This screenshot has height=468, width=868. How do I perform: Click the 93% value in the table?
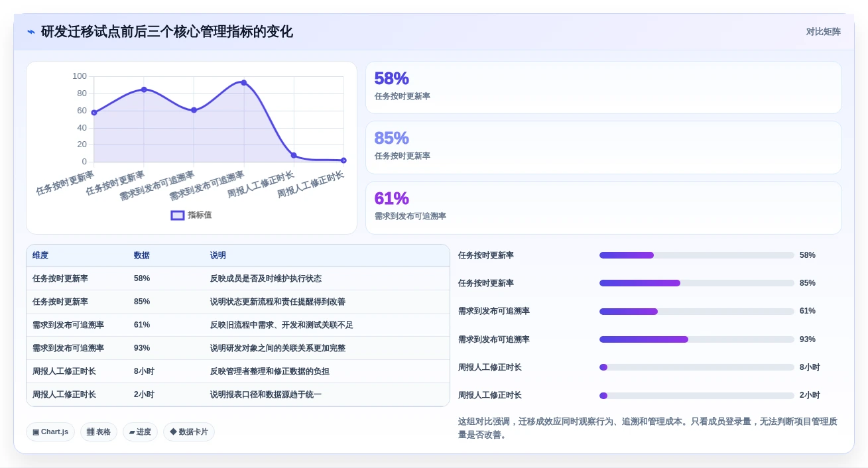tap(142, 348)
